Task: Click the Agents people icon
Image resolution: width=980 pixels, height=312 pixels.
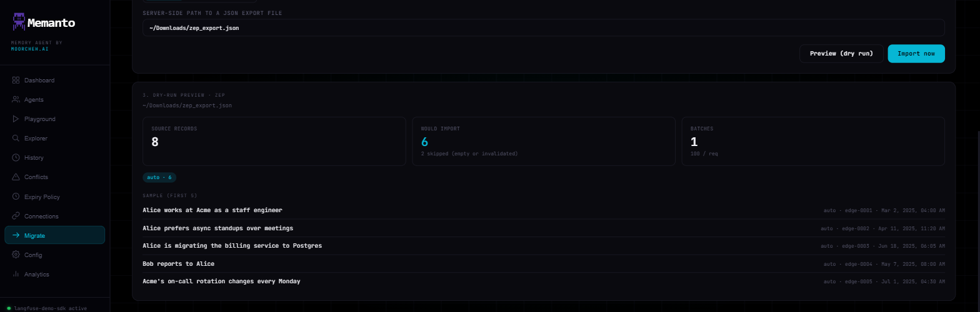Action: click(x=16, y=100)
